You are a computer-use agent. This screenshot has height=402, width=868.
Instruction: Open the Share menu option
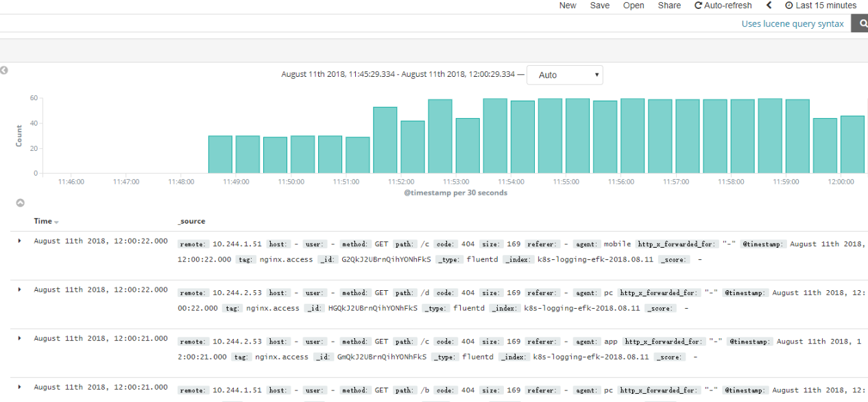pyautogui.click(x=669, y=5)
